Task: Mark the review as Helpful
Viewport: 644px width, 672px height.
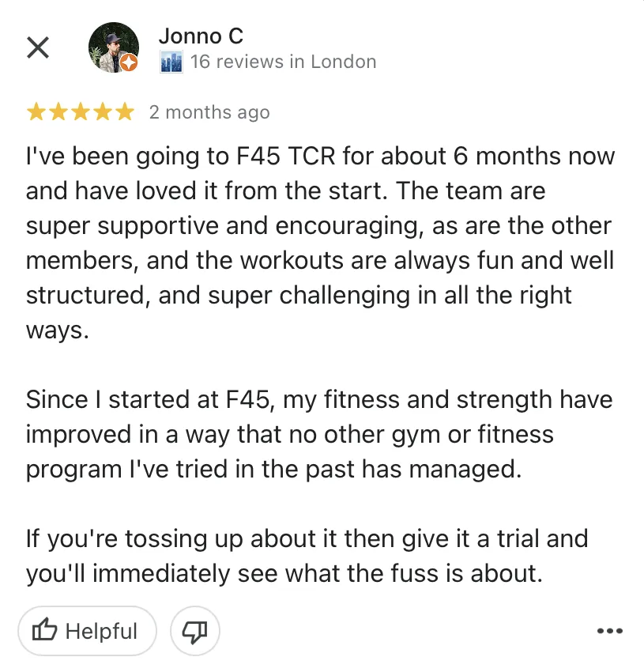Action: click(x=86, y=631)
